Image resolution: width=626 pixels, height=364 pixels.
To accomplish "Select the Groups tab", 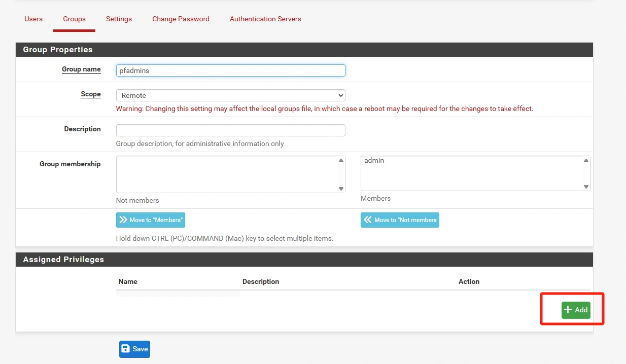I will pyautogui.click(x=74, y=19).
